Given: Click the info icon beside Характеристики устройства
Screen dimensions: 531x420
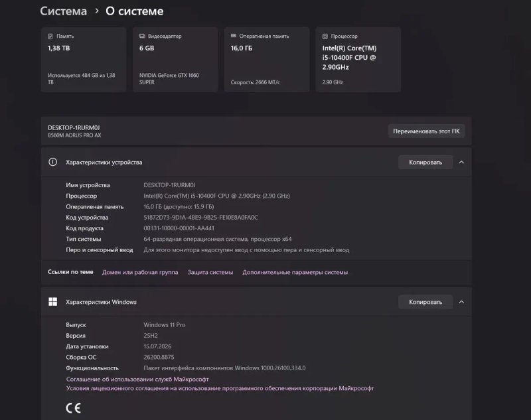Looking at the screenshot, I should [x=53, y=162].
